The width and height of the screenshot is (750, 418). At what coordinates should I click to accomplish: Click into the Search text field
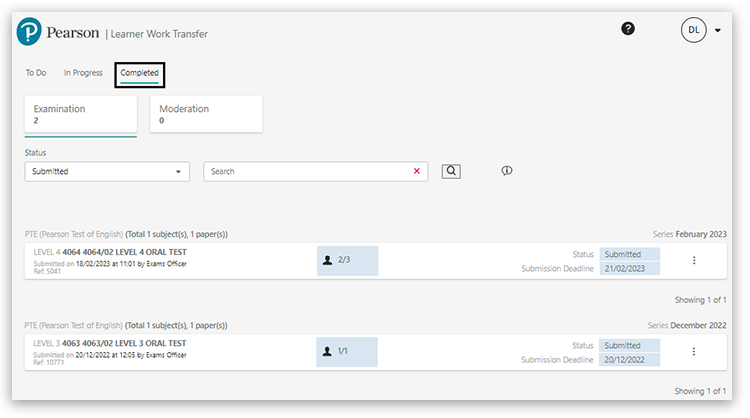click(308, 172)
